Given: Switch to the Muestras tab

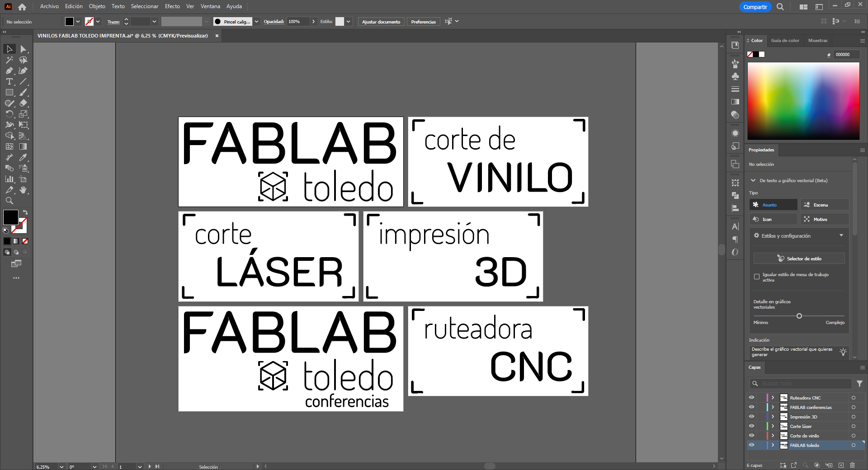Looking at the screenshot, I should [818, 41].
